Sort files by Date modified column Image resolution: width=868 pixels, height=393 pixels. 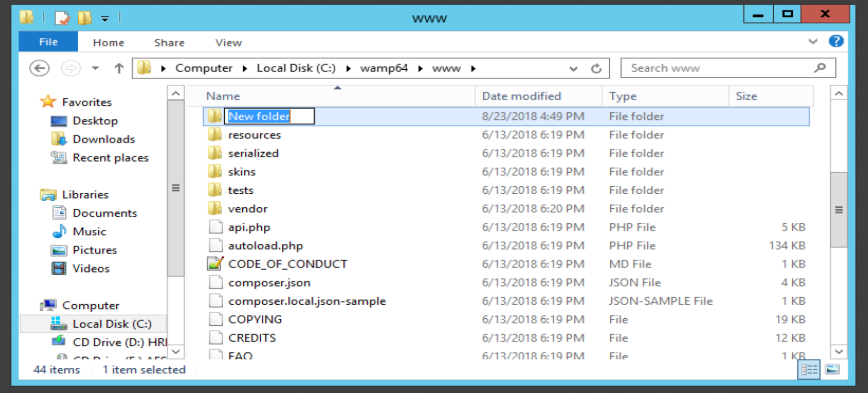[x=522, y=96]
